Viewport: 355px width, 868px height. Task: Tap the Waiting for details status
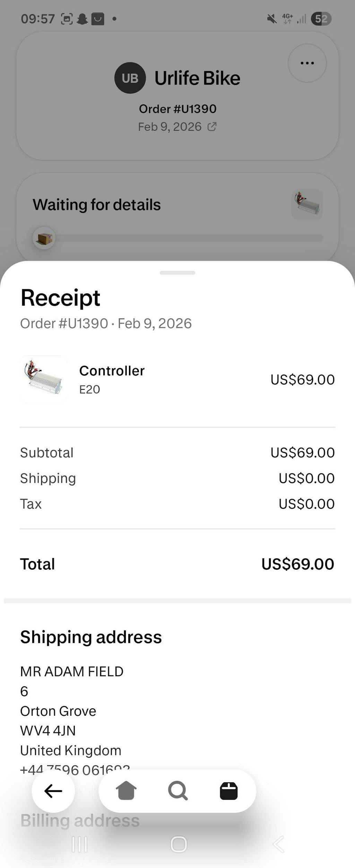97,205
